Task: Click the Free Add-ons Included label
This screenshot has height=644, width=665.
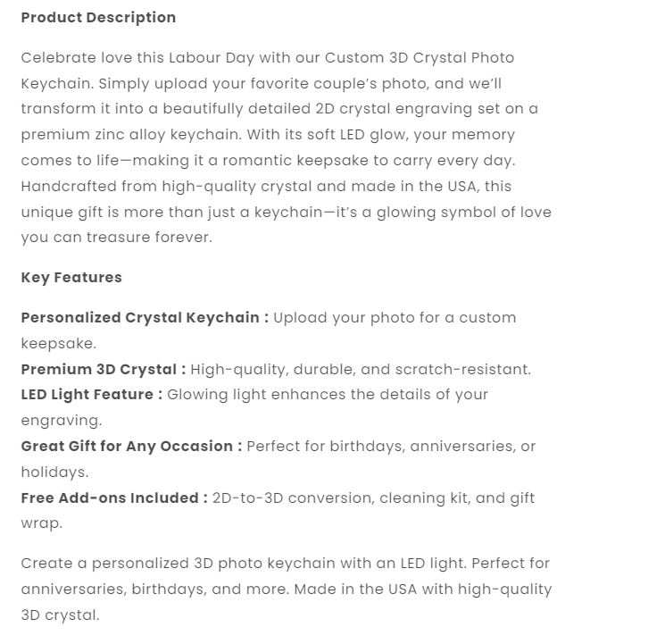Action: coord(114,498)
